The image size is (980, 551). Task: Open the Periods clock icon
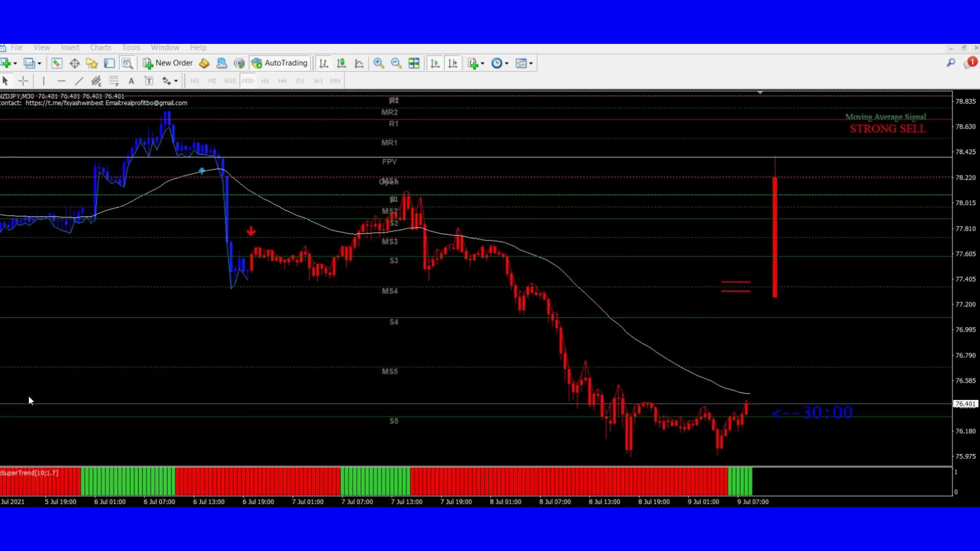497,63
